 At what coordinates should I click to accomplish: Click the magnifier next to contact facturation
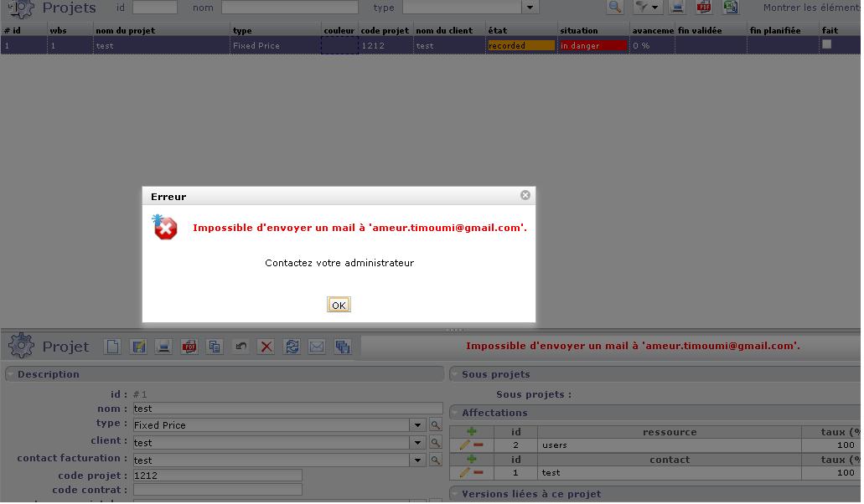(x=435, y=460)
